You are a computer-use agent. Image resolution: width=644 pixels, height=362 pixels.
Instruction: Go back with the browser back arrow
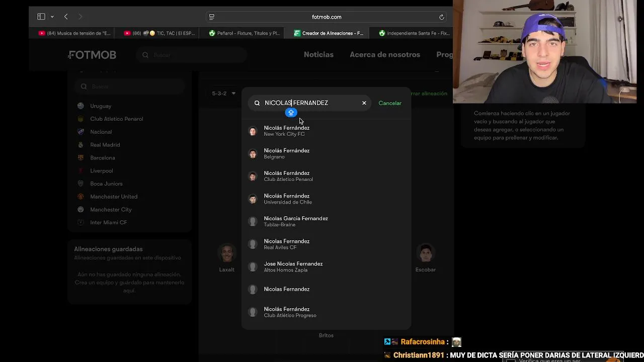pos(66,17)
